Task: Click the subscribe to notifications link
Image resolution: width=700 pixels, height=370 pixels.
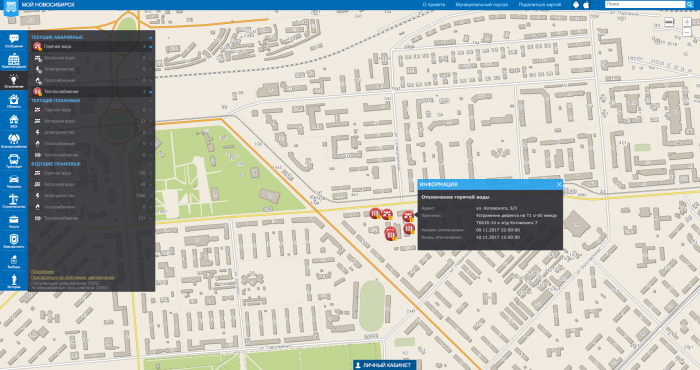Action: (72, 277)
